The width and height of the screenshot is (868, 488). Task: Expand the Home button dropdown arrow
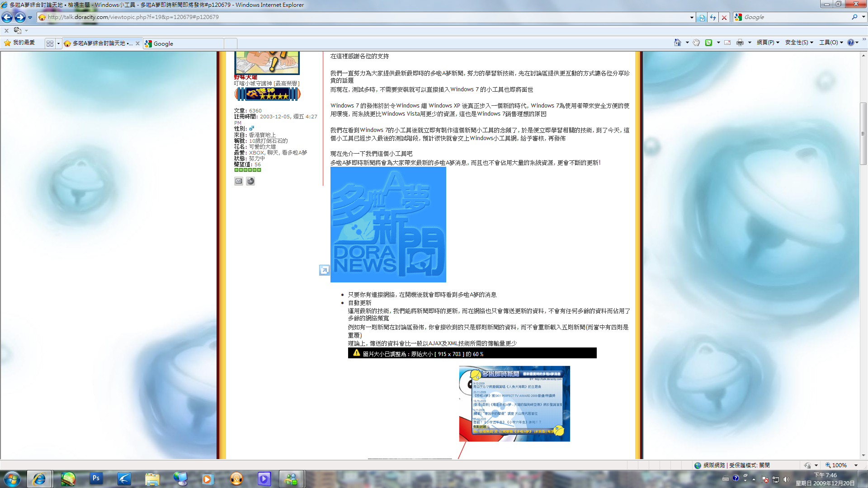(687, 42)
